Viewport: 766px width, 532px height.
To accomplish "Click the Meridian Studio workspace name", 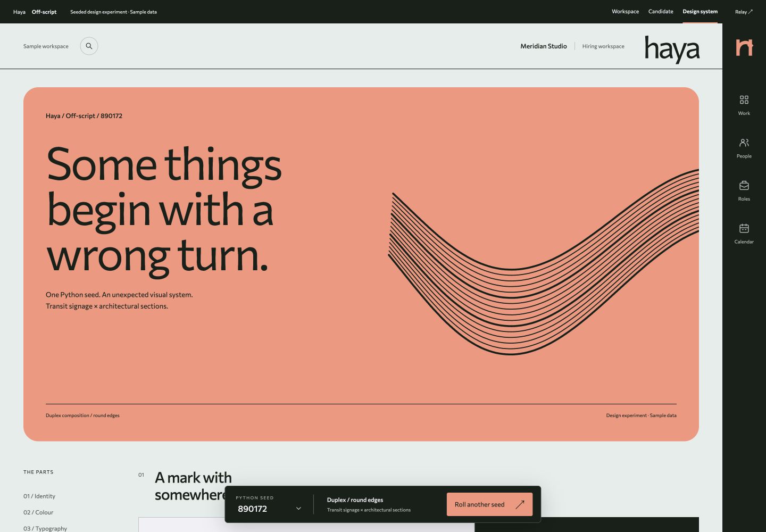I will pos(544,46).
